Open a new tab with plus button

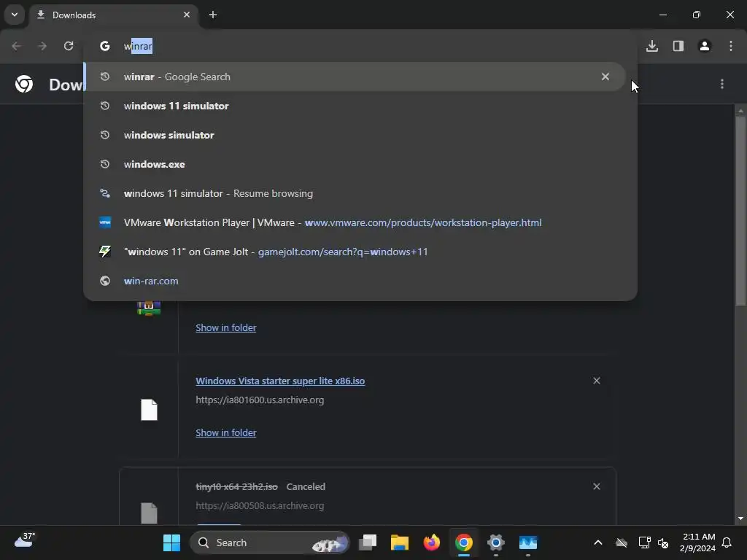click(213, 15)
